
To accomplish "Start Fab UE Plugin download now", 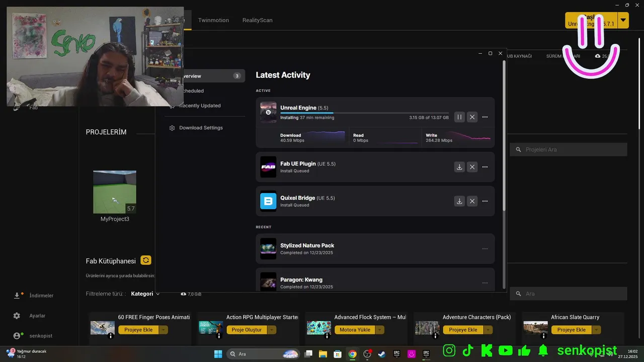I will pos(459,167).
